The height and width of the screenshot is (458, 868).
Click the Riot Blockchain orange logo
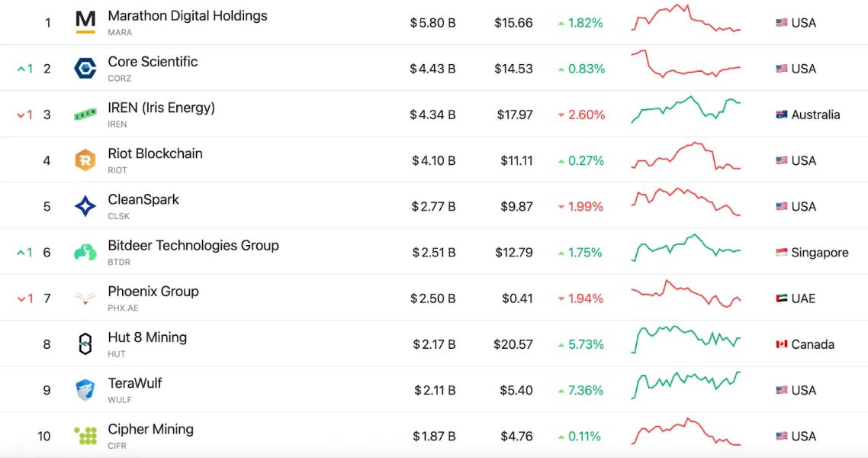tap(85, 160)
